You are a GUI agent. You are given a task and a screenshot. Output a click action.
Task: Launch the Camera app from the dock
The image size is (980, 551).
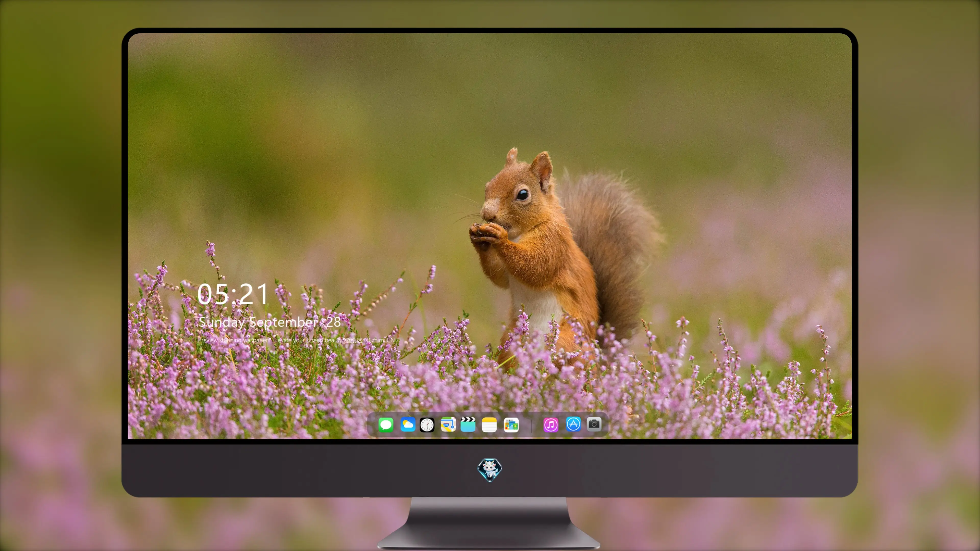pos(594,424)
